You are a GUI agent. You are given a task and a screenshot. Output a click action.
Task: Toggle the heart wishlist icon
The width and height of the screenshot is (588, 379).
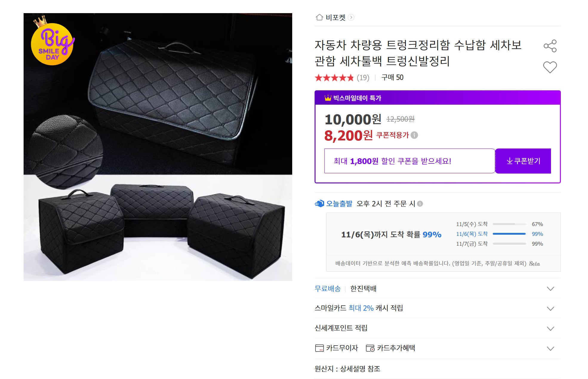point(550,67)
